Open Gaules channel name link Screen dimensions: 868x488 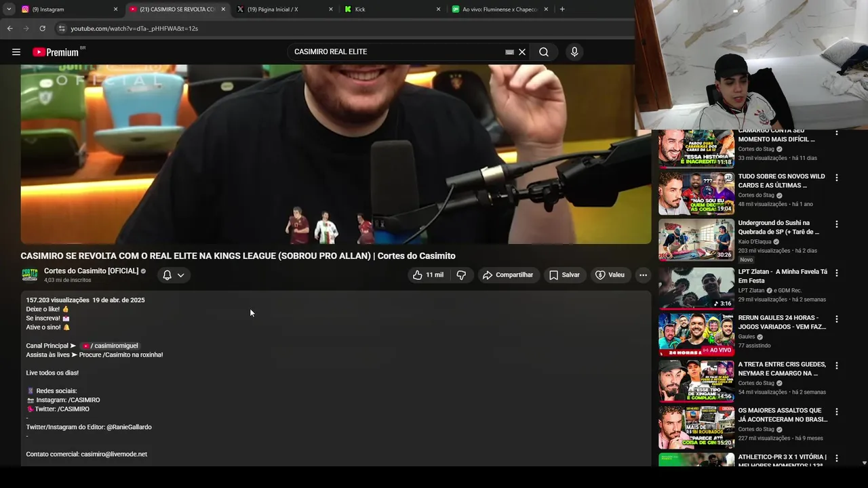(746, 337)
